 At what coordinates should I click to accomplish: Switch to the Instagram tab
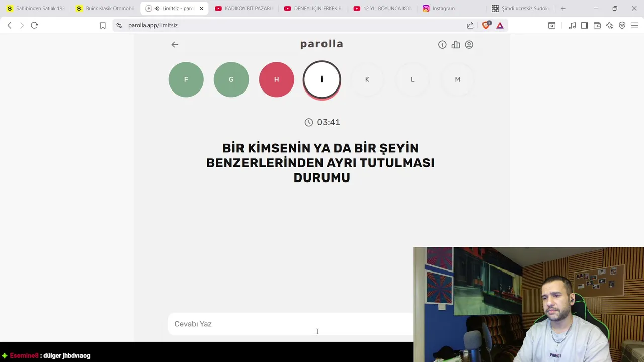coord(452,8)
